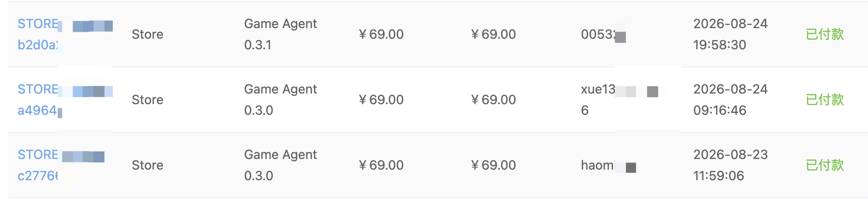Click ¥69.00 amount left of user haomi
868x200 pixels.
493,165
